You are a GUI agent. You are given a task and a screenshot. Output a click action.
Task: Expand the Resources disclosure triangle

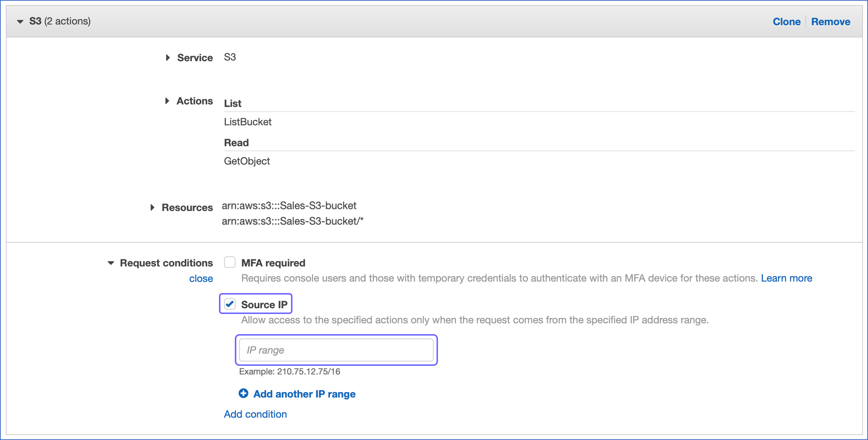point(152,207)
